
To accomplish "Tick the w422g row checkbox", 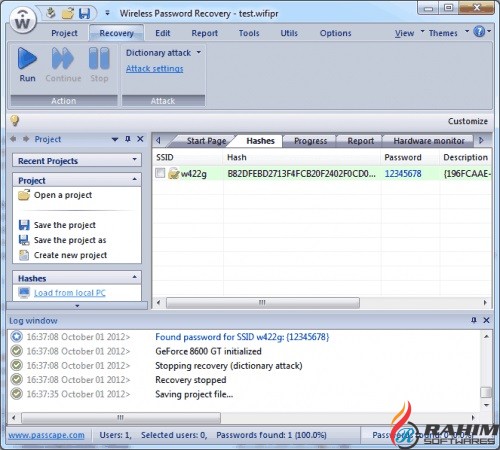I will coord(160,173).
